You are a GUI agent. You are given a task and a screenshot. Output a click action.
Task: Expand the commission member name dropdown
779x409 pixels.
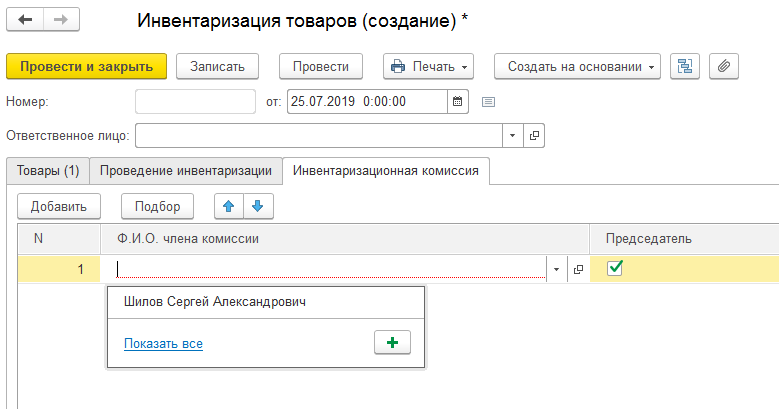tap(555, 269)
